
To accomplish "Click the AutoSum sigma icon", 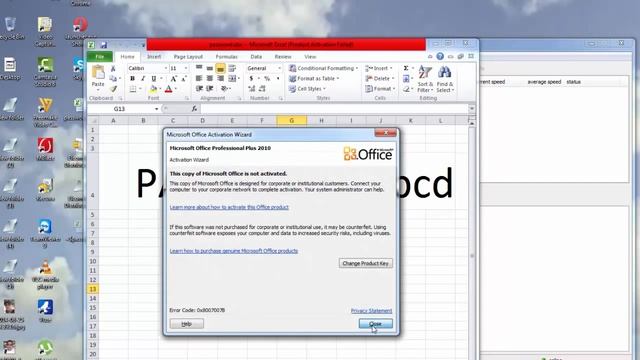I will [x=406, y=68].
